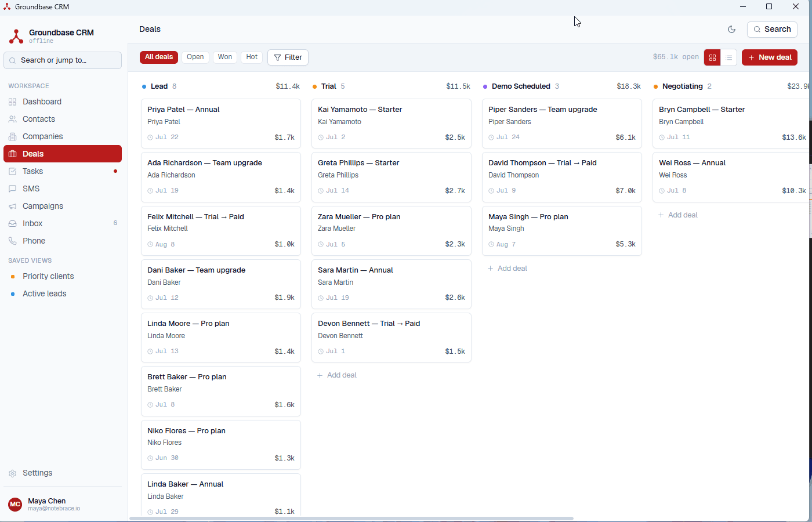Open the Filter dropdown
Image resolution: width=812 pixels, height=522 pixels.
click(x=288, y=57)
